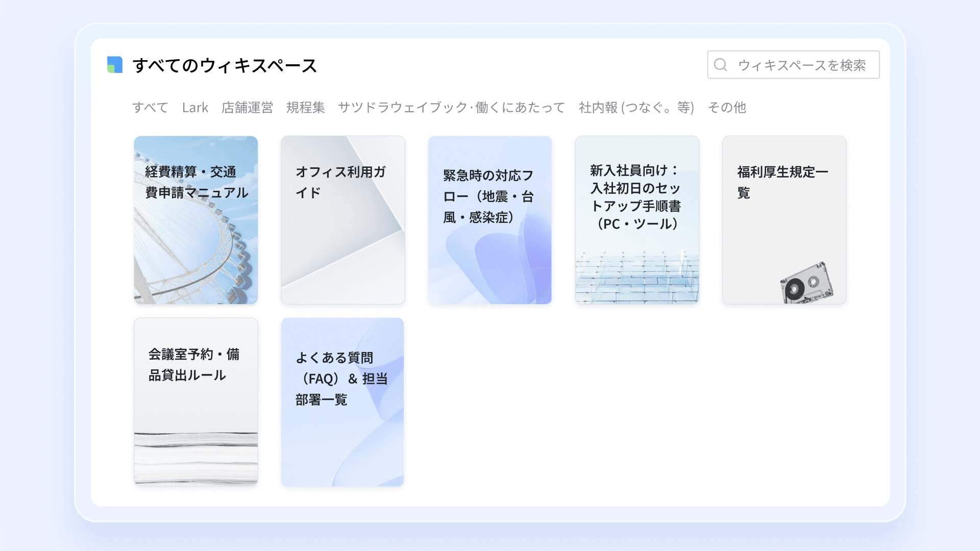Switch to the Lark category tab
980x551 pixels.
[x=195, y=108]
